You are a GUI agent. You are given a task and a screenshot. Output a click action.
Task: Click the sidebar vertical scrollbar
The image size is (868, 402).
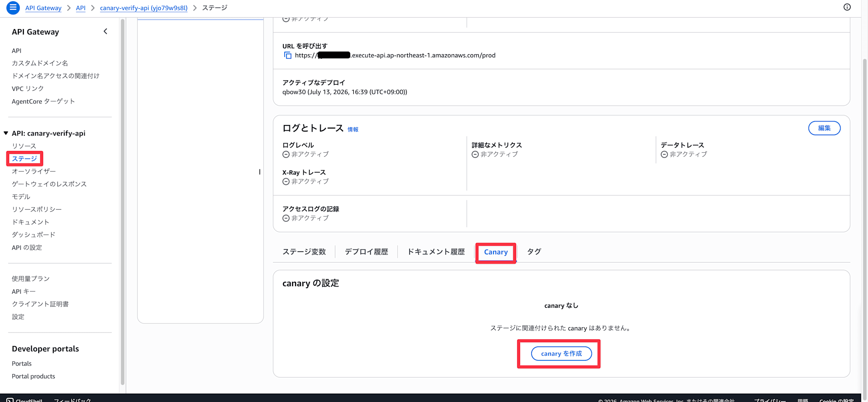click(x=122, y=202)
